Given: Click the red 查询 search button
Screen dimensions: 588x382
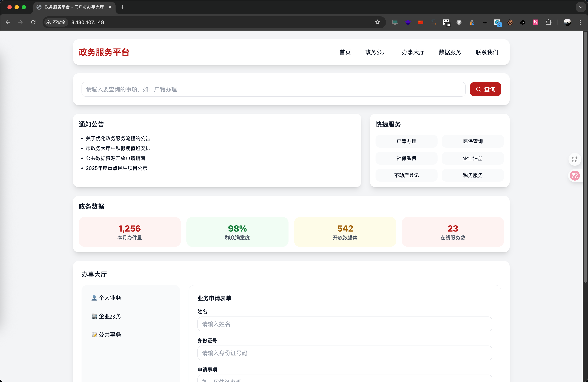Looking at the screenshot, I should click(485, 89).
